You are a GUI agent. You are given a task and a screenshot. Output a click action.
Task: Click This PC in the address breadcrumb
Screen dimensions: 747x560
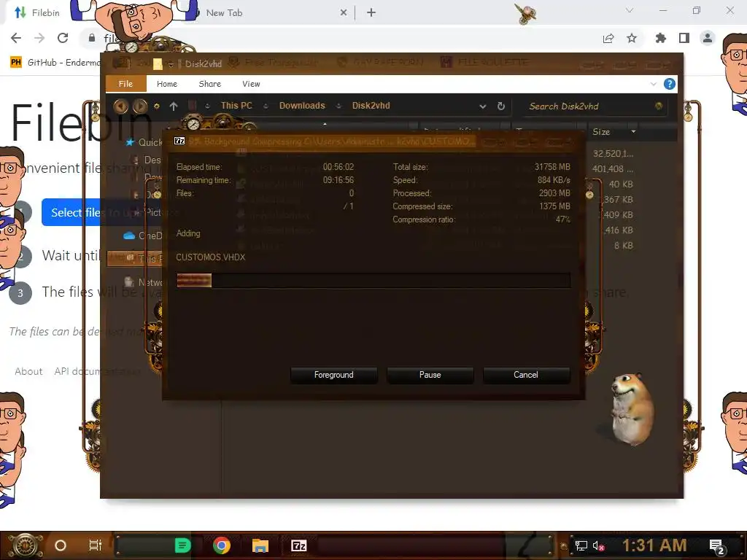[236, 106]
